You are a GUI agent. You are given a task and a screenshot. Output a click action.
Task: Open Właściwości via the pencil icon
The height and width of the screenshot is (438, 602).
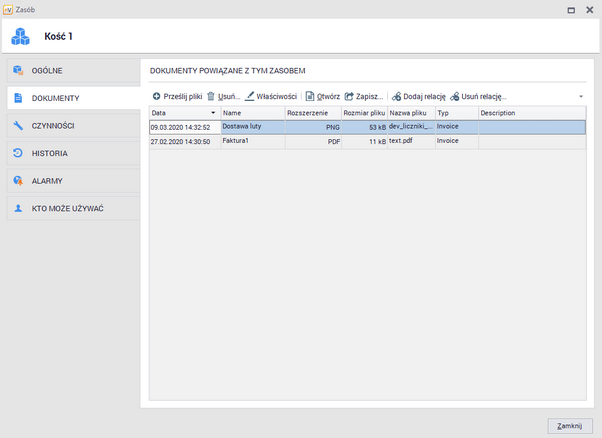[x=250, y=96]
